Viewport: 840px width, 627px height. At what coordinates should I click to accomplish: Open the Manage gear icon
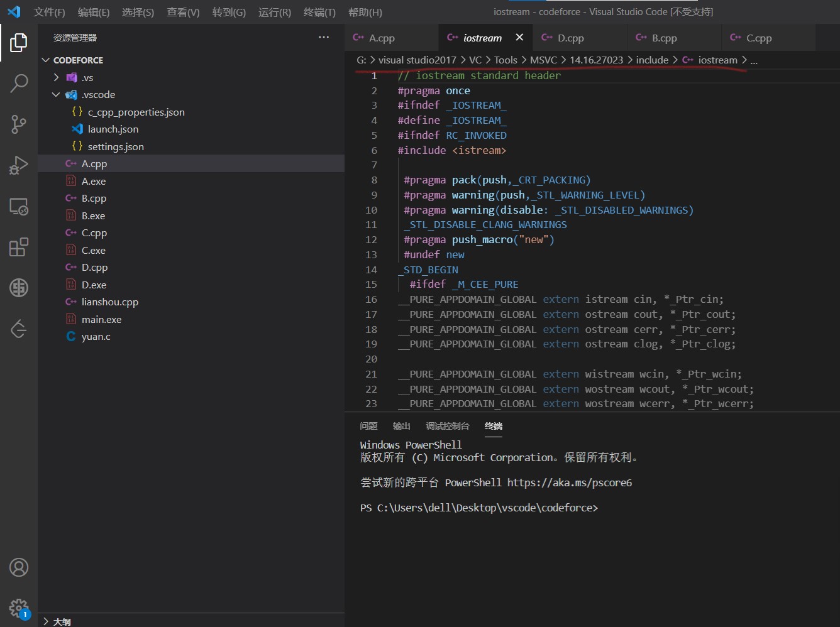coord(19,608)
